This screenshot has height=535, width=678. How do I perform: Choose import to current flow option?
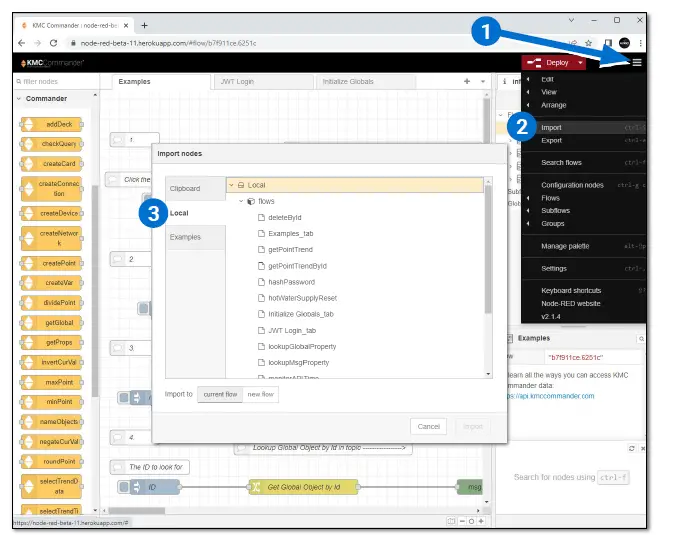pos(219,394)
